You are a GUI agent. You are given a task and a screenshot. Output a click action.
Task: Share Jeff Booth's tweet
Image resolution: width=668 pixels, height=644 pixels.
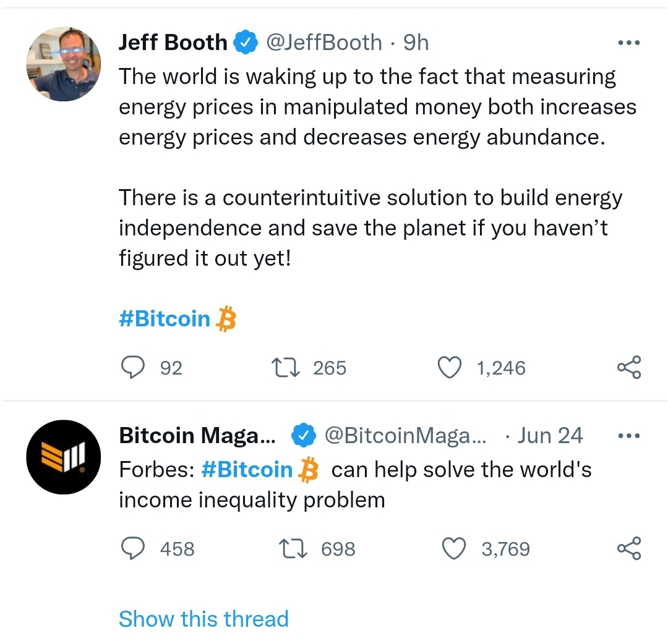point(629,367)
